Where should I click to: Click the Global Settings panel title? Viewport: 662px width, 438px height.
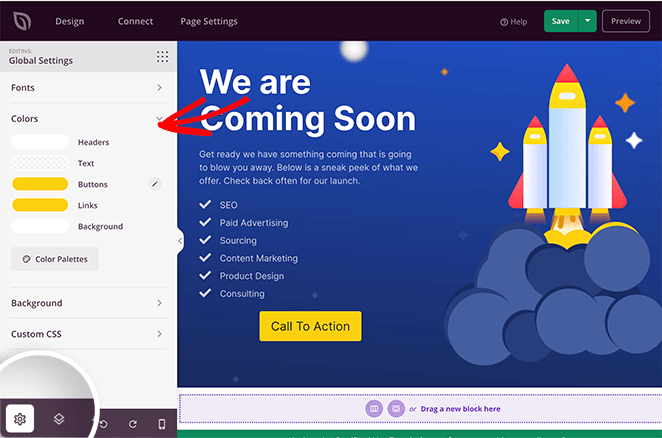click(41, 60)
